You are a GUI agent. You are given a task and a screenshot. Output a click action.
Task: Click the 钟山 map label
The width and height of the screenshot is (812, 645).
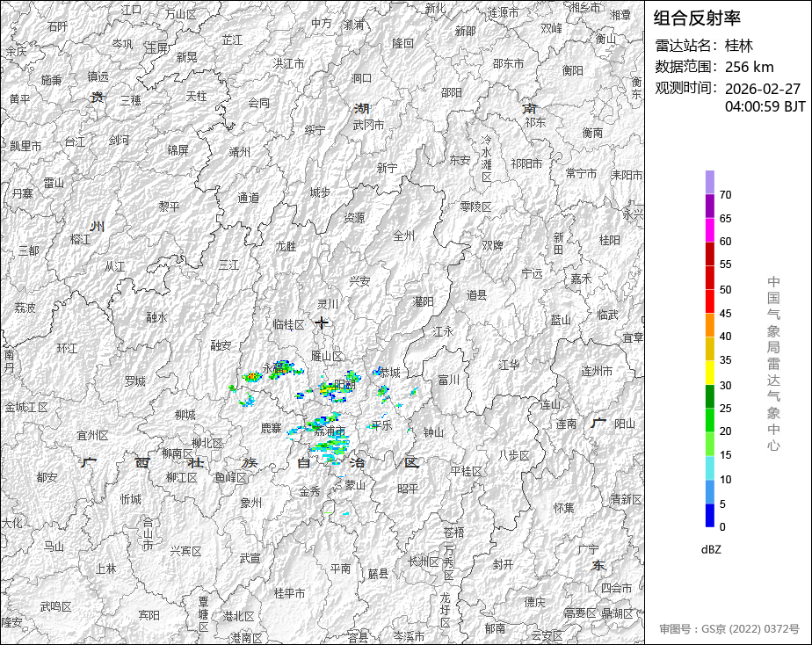coord(433,432)
